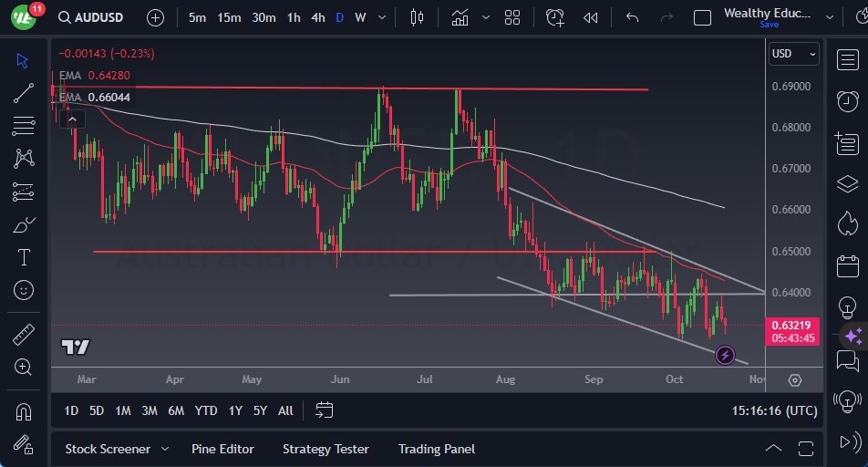The height and width of the screenshot is (467, 868).
Task: Select the YTD date range
Action: (206, 410)
